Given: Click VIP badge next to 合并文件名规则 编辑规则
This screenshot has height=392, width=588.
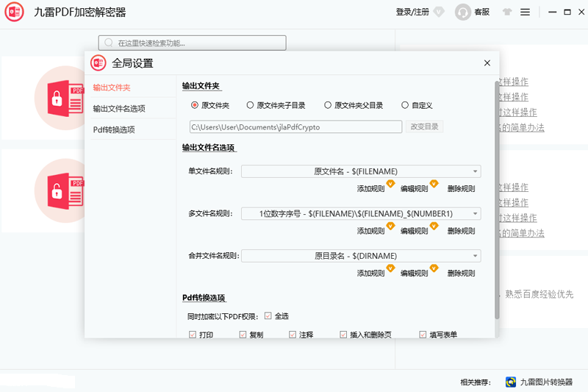Looking at the screenshot, I should (x=434, y=268).
